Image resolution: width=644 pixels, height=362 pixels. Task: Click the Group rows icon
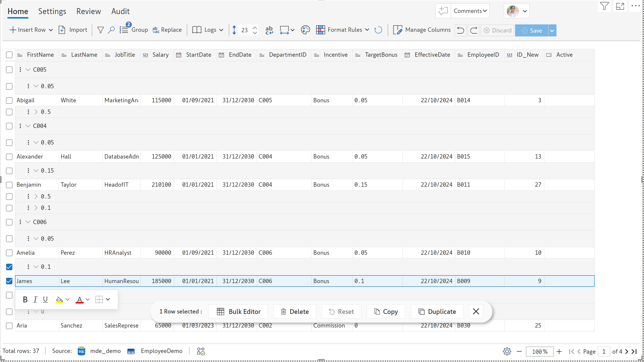[x=124, y=30]
